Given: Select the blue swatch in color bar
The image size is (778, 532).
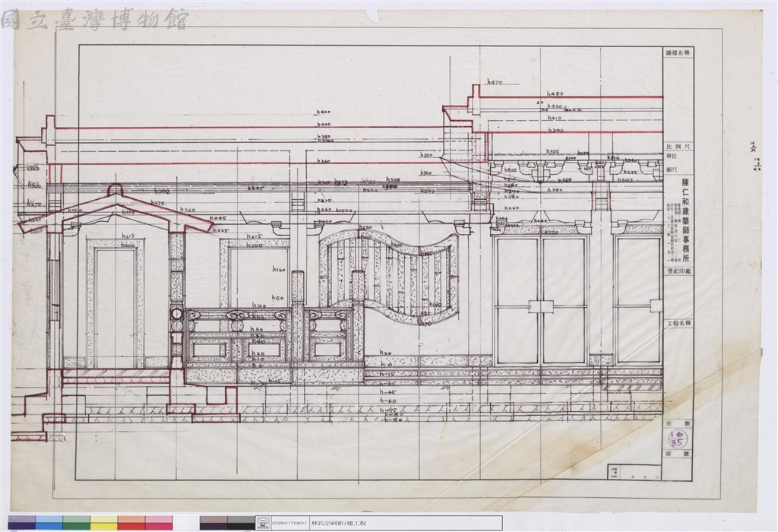Looking at the screenshot, I should [x=49, y=523].
